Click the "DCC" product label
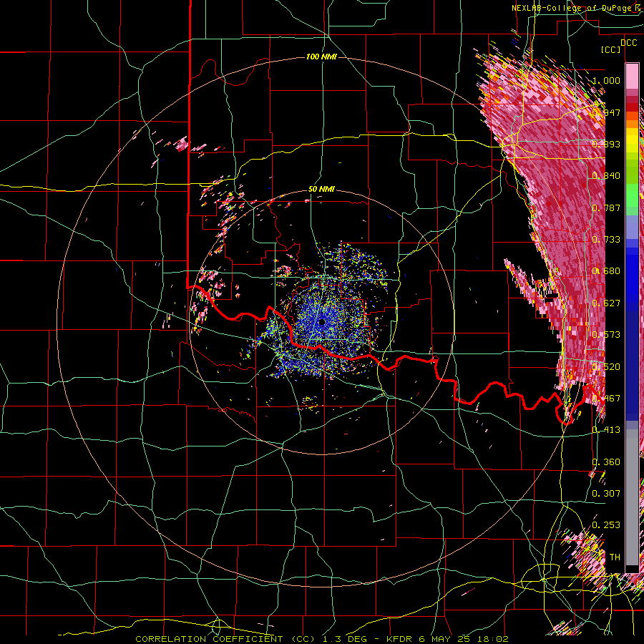 [628, 43]
